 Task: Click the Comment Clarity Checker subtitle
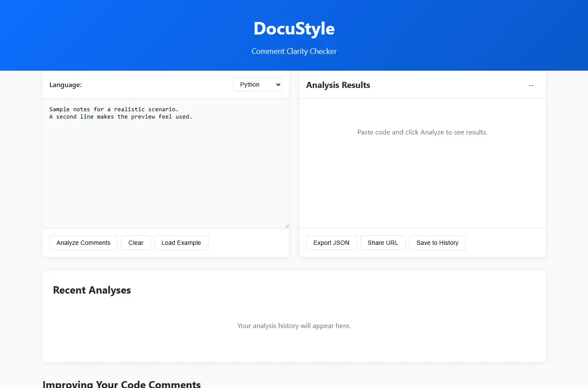[x=294, y=51]
